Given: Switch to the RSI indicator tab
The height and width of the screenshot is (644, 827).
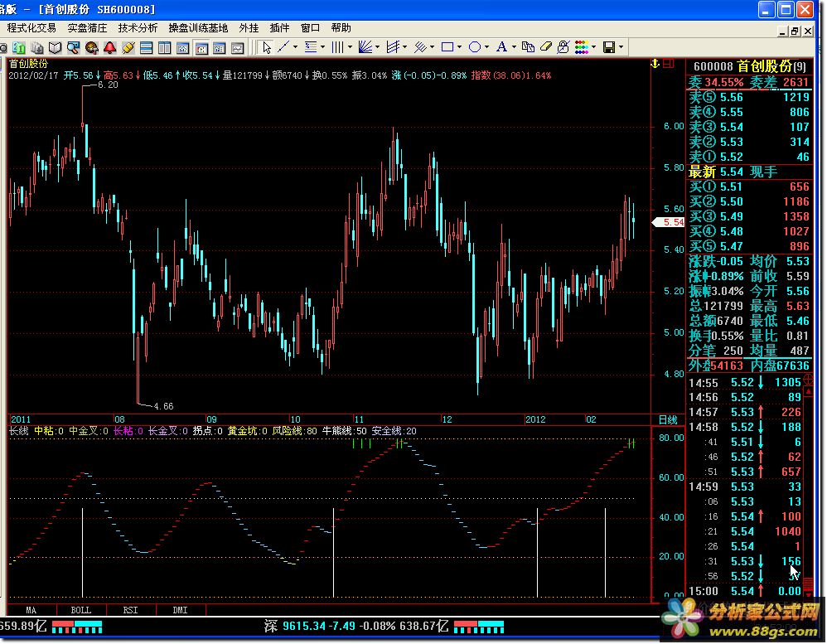Looking at the screenshot, I should point(131,610).
